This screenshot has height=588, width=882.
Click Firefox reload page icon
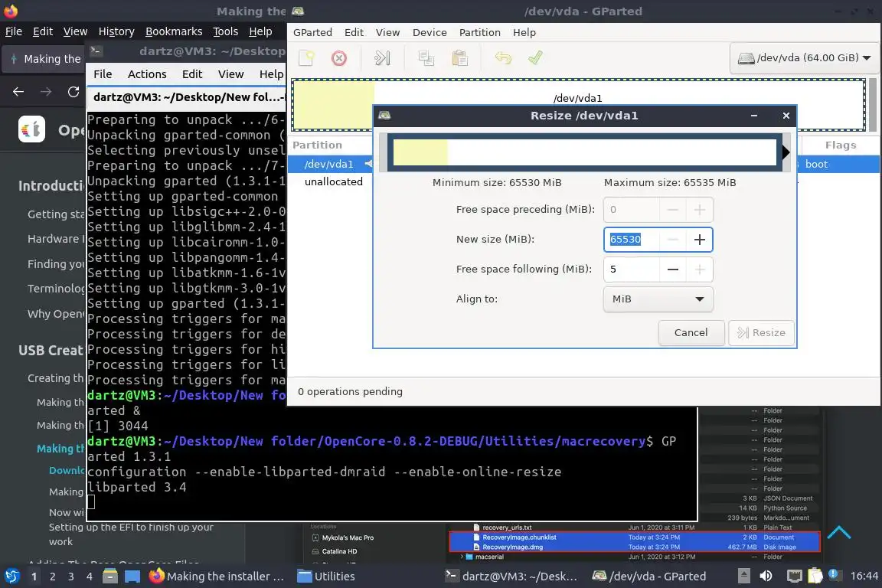[73, 92]
